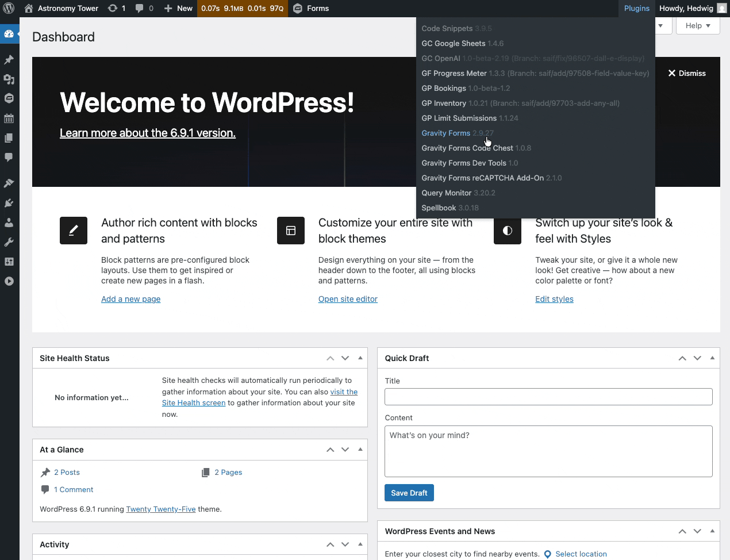Go to Plugins via sidebar plug icon
Viewport: 730px width, 560px height.
[9, 203]
